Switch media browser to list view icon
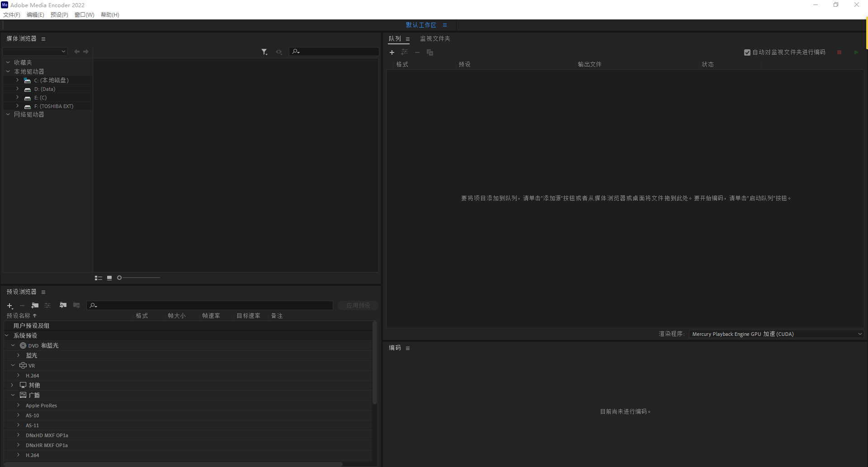This screenshot has height=467, width=868. 98,278
